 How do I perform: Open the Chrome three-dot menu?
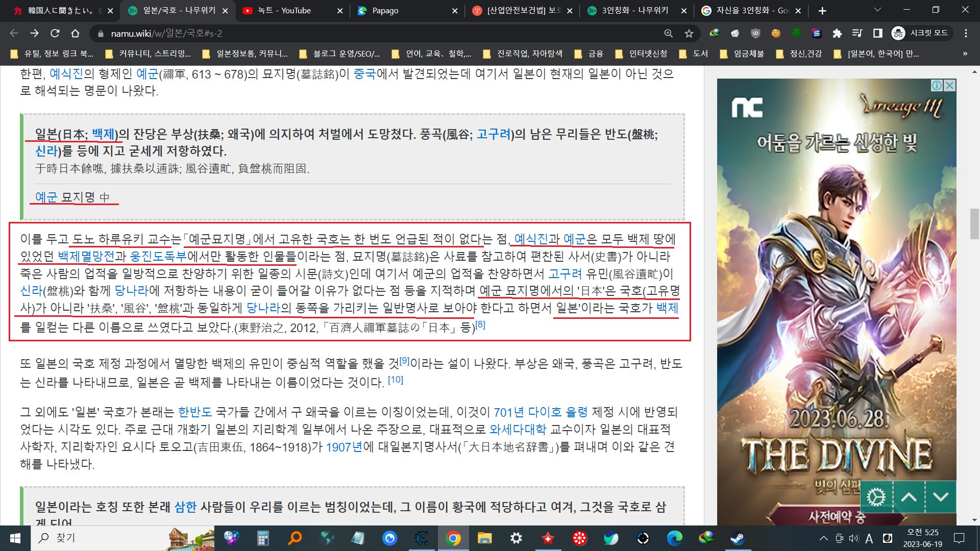(966, 33)
